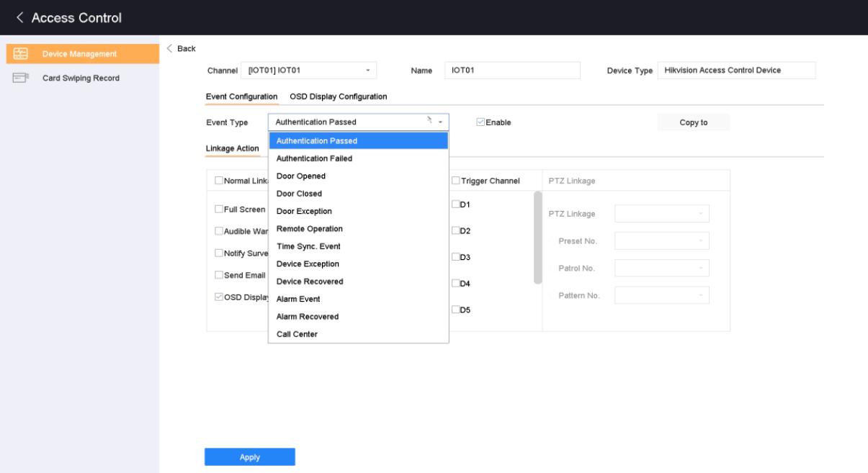
Task: Switch to OSD Display Configuration tab
Action: click(338, 96)
